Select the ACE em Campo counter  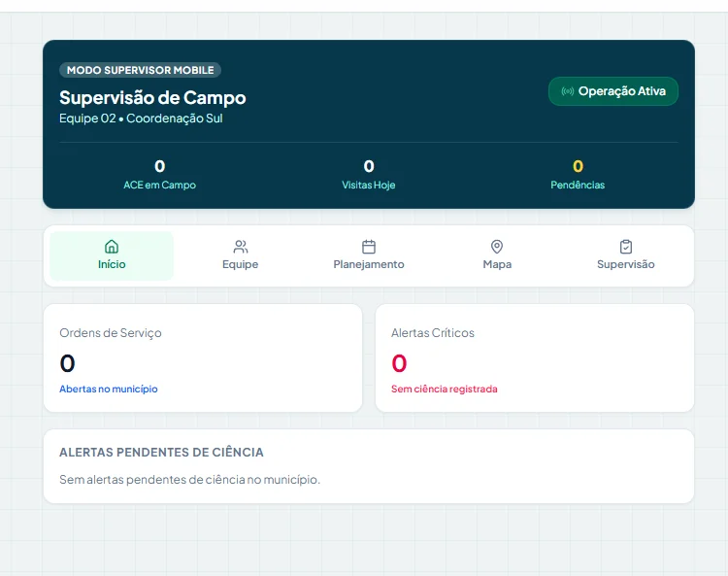160,175
